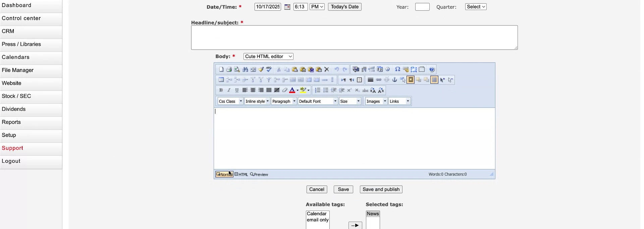The height and width of the screenshot is (229, 644).
Task: Open the yellow highlight color picker dropdown arrow
Action: 309,90
